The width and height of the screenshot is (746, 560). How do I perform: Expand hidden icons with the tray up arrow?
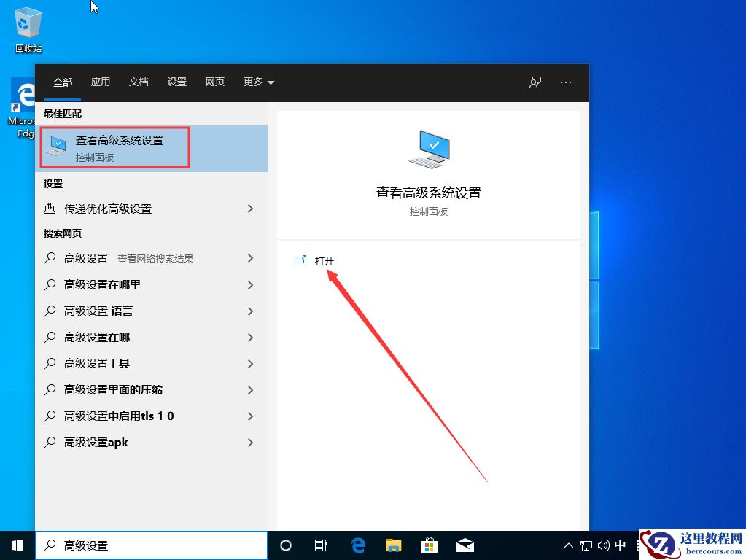pyautogui.click(x=568, y=545)
